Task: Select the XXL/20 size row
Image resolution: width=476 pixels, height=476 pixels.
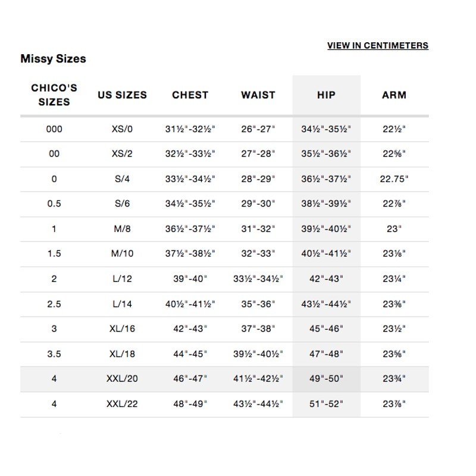Action: [x=224, y=379]
